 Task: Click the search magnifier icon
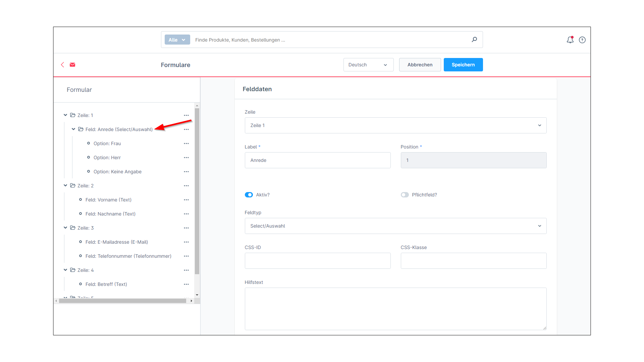pos(474,40)
